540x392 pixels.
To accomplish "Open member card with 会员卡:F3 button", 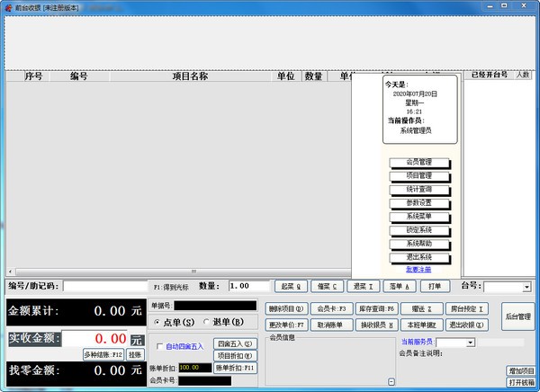I will pyautogui.click(x=331, y=308).
